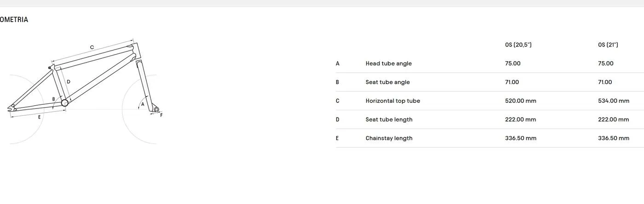Click the D label beside the seat tube

[x=69, y=82]
